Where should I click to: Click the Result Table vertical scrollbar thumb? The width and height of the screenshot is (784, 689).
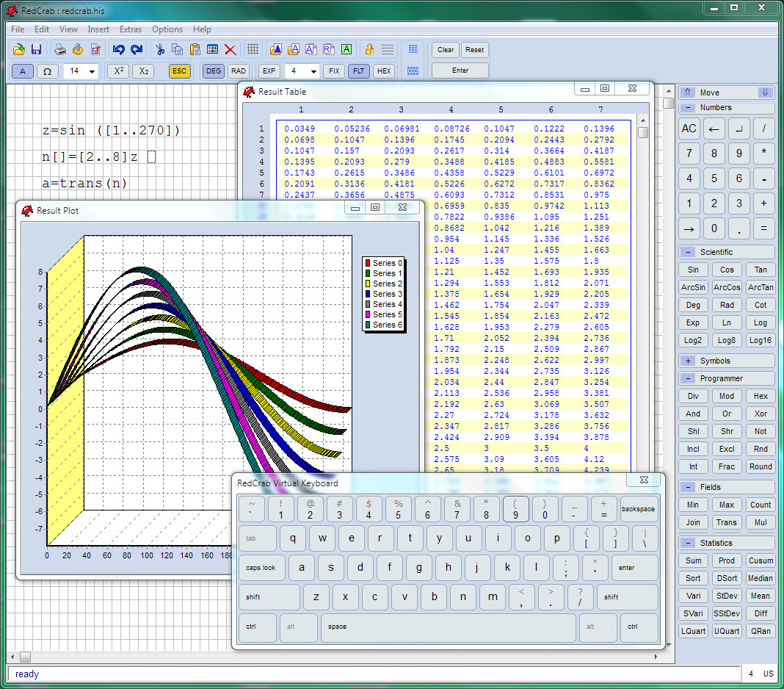tap(643, 133)
